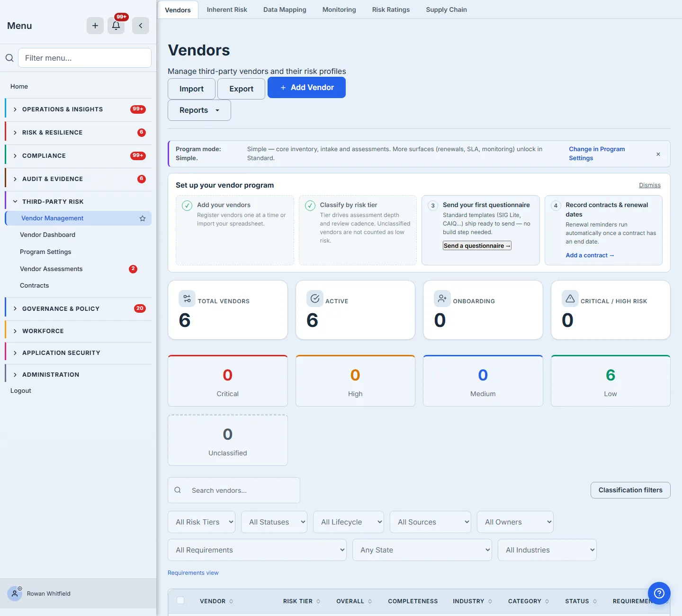
Task: Select the Vendors tab
Action: pos(178,10)
